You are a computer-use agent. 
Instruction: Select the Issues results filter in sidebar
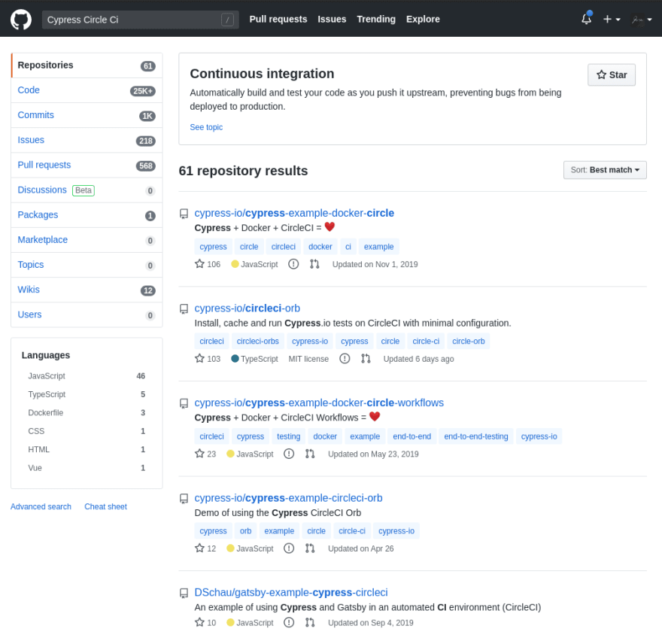[x=87, y=140]
